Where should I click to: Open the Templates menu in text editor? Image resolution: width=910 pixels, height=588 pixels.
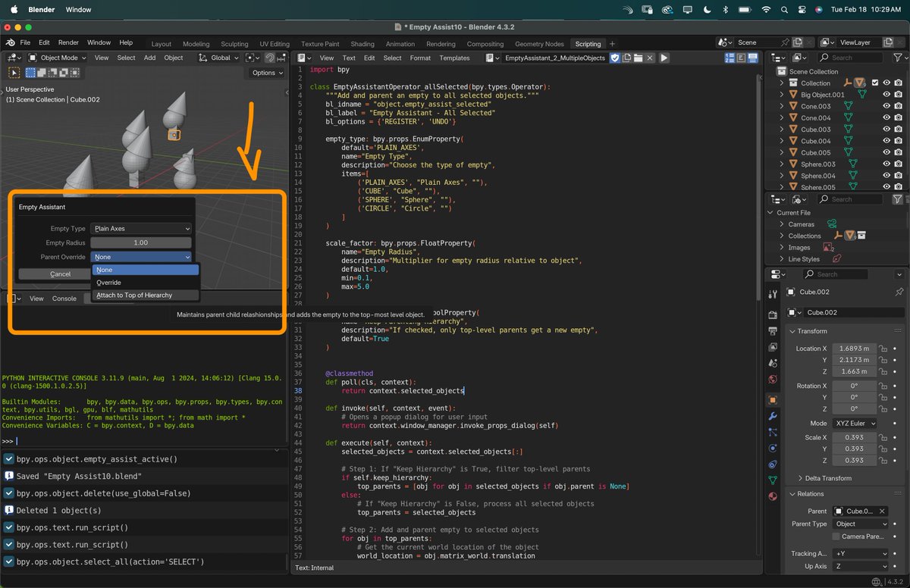coord(454,58)
